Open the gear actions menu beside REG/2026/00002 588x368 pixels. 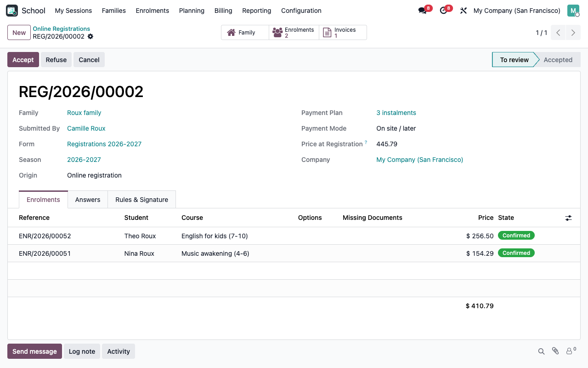tap(90, 36)
